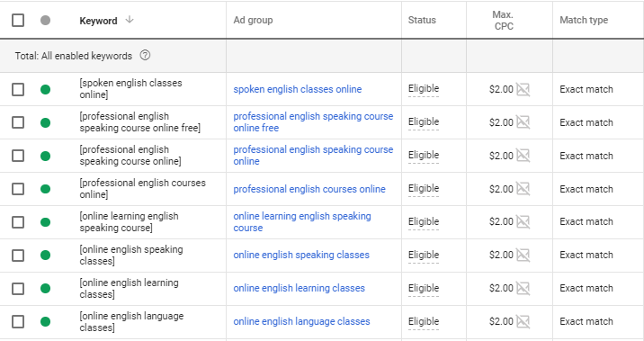Click the Status column header

(422, 20)
